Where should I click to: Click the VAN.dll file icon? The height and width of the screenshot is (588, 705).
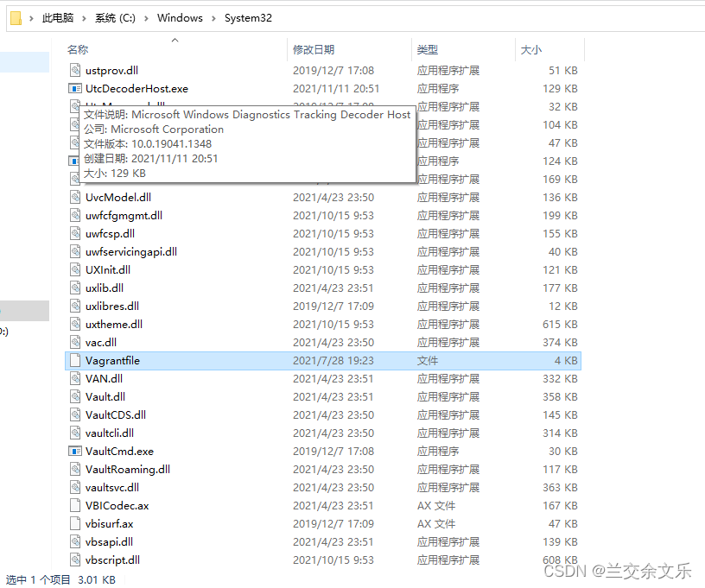75,378
